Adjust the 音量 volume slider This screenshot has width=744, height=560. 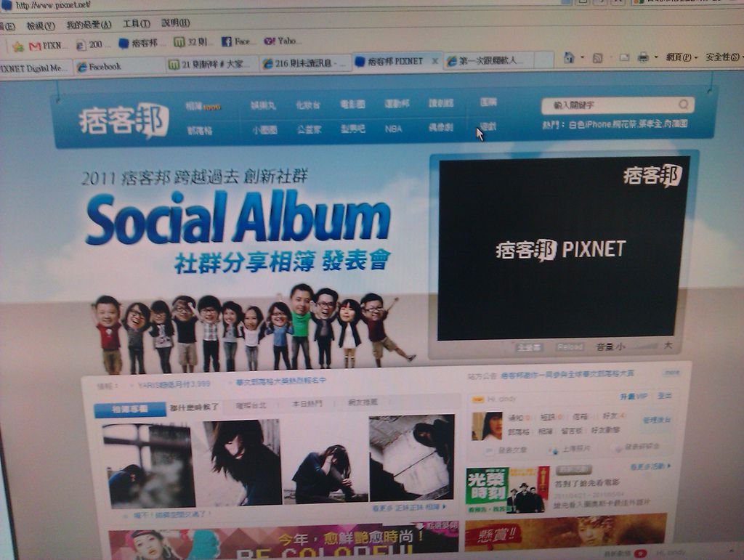pos(646,346)
